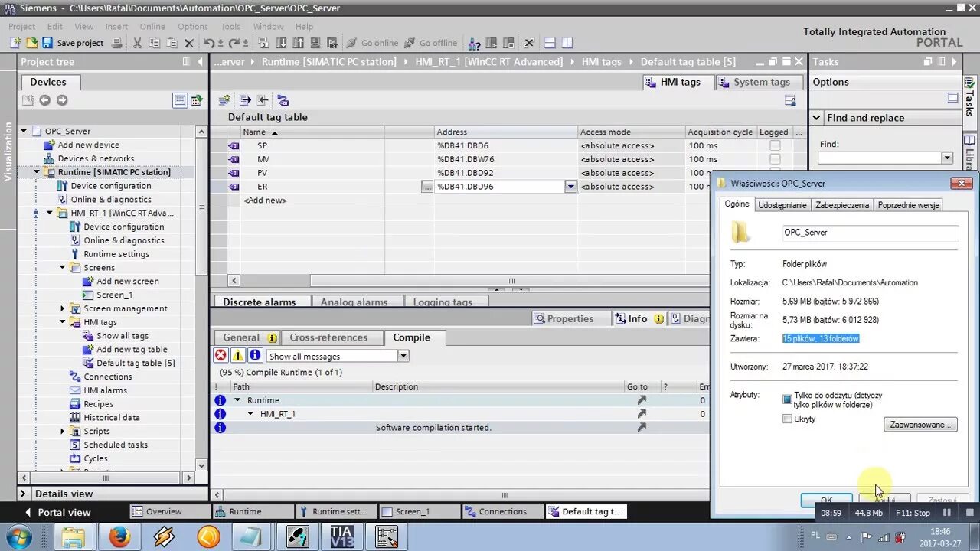
Task: Click the Undo arrow icon
Action: pos(211,43)
